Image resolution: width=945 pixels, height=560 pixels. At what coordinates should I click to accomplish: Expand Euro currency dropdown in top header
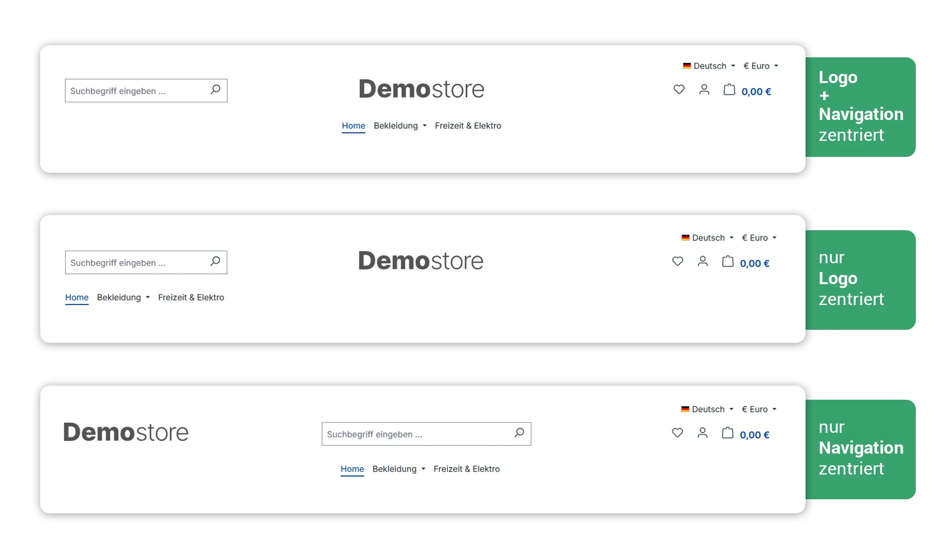[x=761, y=66]
